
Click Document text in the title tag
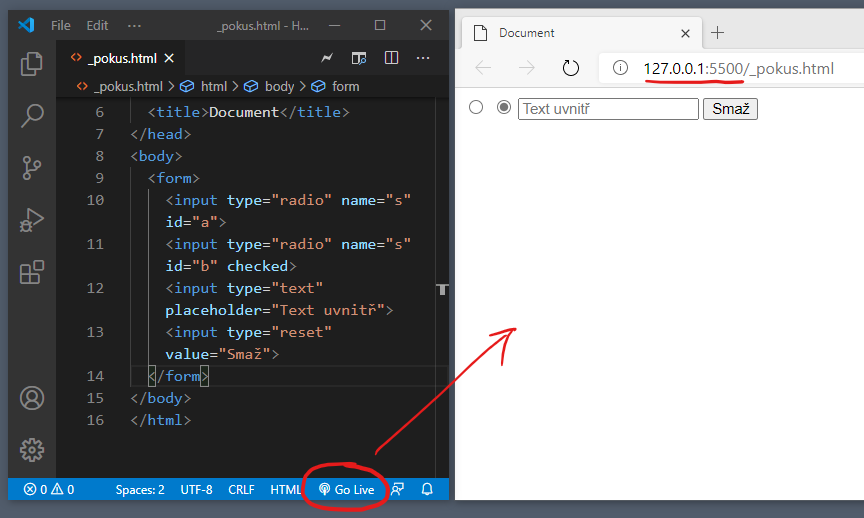coord(244,112)
